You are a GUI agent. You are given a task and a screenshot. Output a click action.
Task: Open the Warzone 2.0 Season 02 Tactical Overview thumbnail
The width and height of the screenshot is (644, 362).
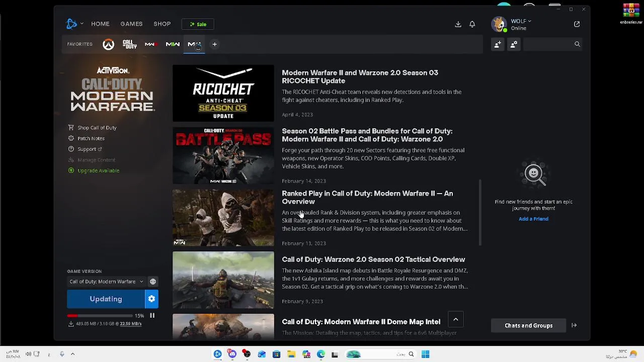click(223, 280)
